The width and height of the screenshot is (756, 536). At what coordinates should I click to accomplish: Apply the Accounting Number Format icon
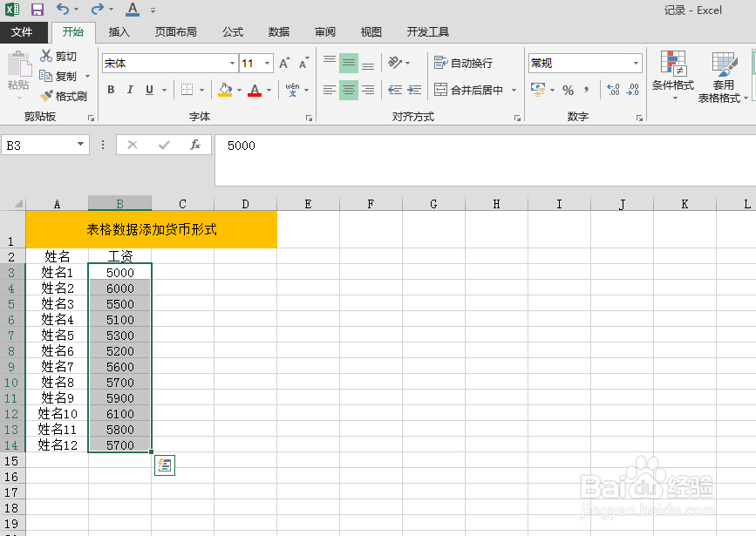point(539,89)
